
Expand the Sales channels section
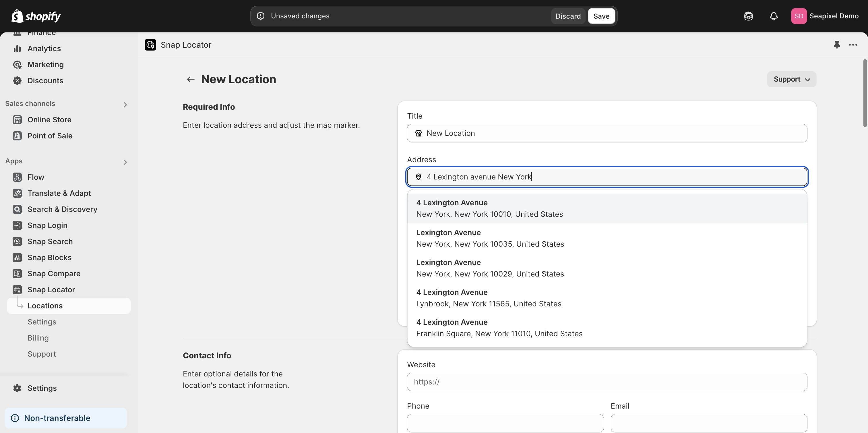125,105
